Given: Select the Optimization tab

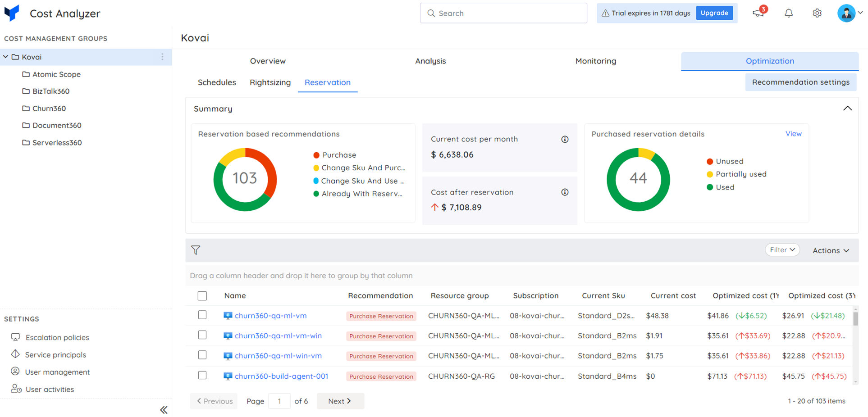Looking at the screenshot, I should [770, 61].
